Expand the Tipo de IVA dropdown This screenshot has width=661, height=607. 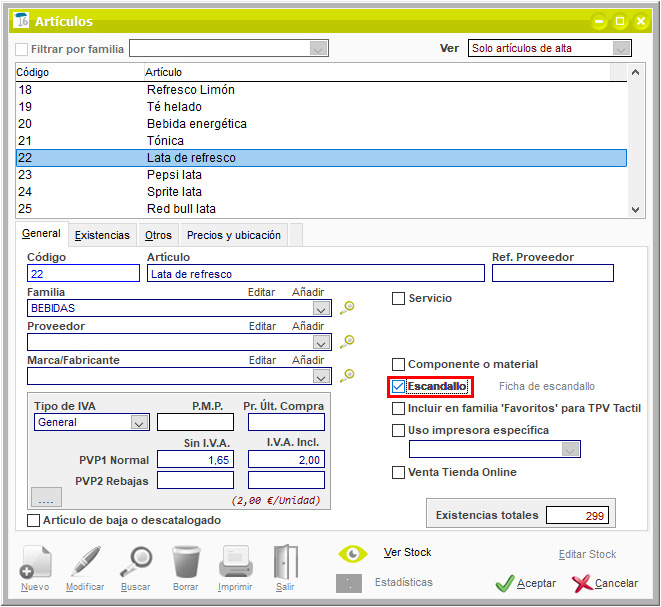click(139, 423)
